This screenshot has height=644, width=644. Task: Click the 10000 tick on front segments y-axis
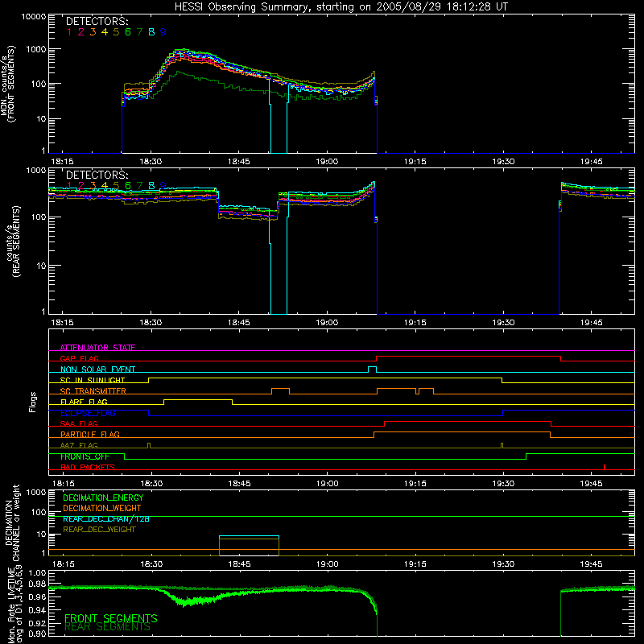tap(34, 17)
